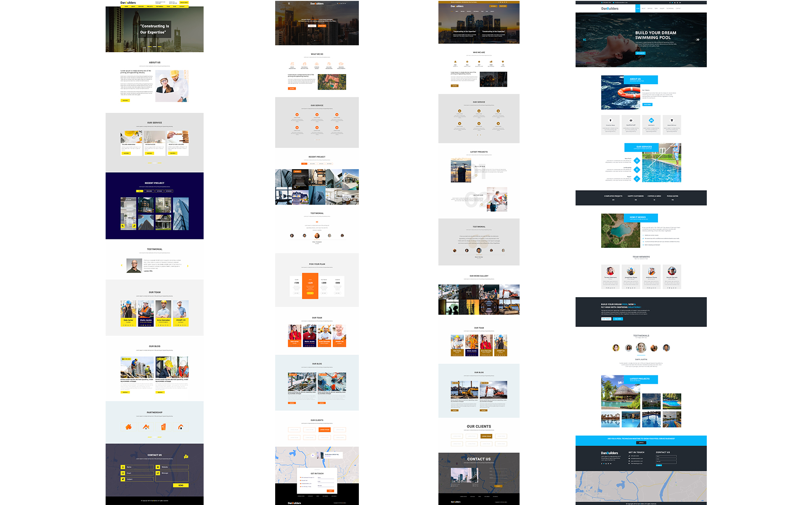812x505 pixels.
Task: Select the testimonial carousel indicator dot
Action: (317, 239)
